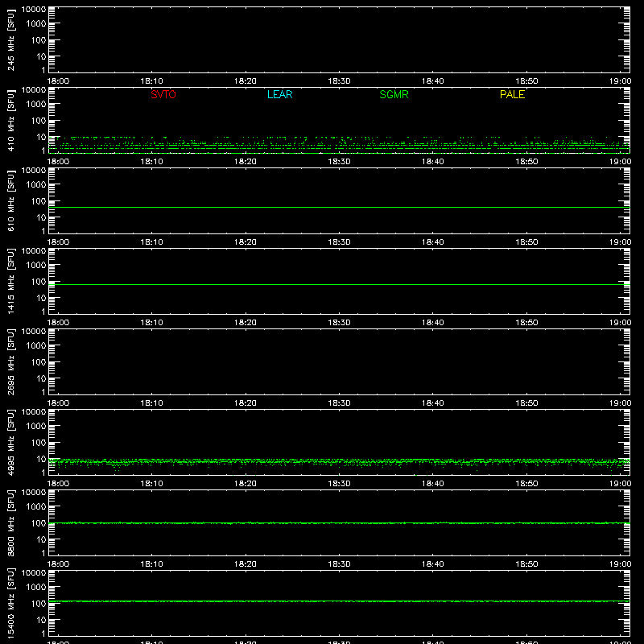The height and width of the screenshot is (644, 644).
Task: Click 18:00 tick label below 245 MHz panel
Action: pyautogui.click(x=58, y=81)
